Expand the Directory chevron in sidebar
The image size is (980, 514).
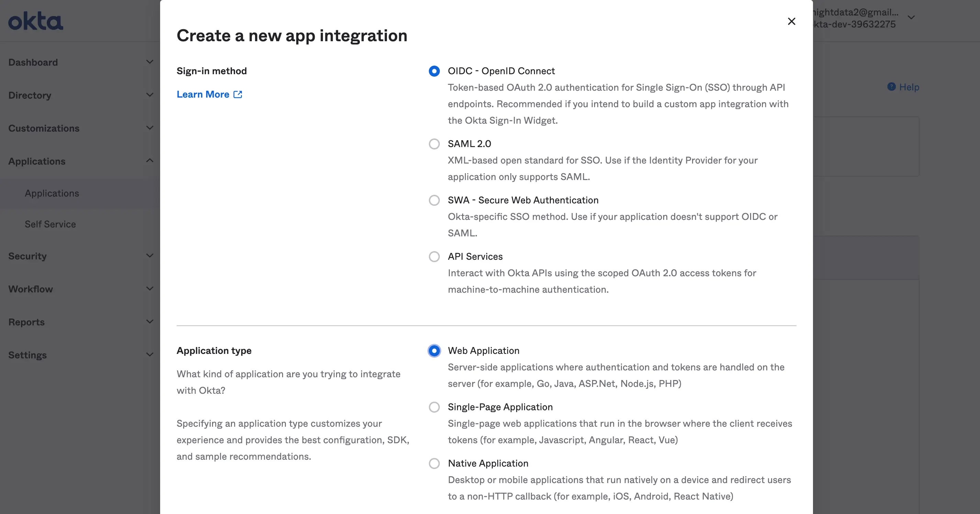coord(150,95)
